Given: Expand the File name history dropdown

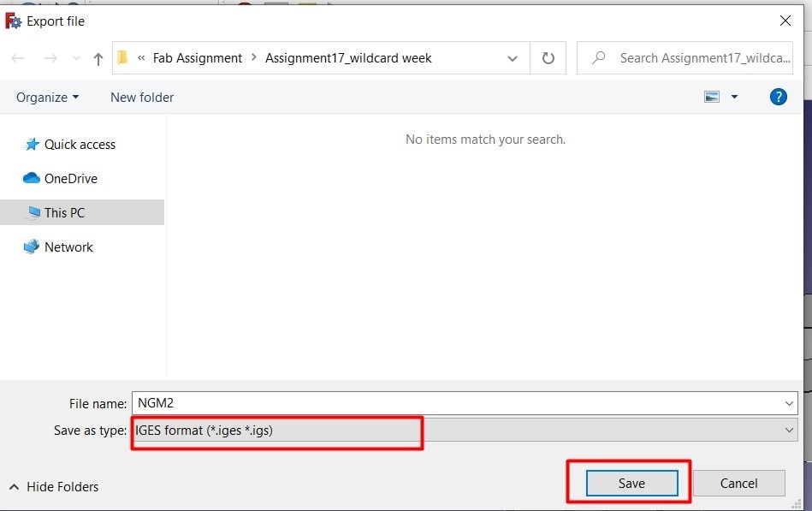Looking at the screenshot, I should coord(789,403).
